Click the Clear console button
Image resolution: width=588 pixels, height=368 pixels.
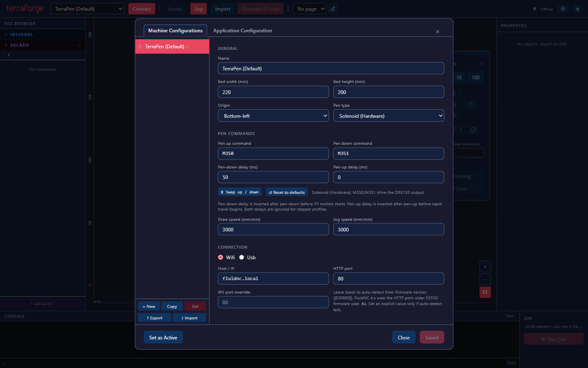click(510, 316)
